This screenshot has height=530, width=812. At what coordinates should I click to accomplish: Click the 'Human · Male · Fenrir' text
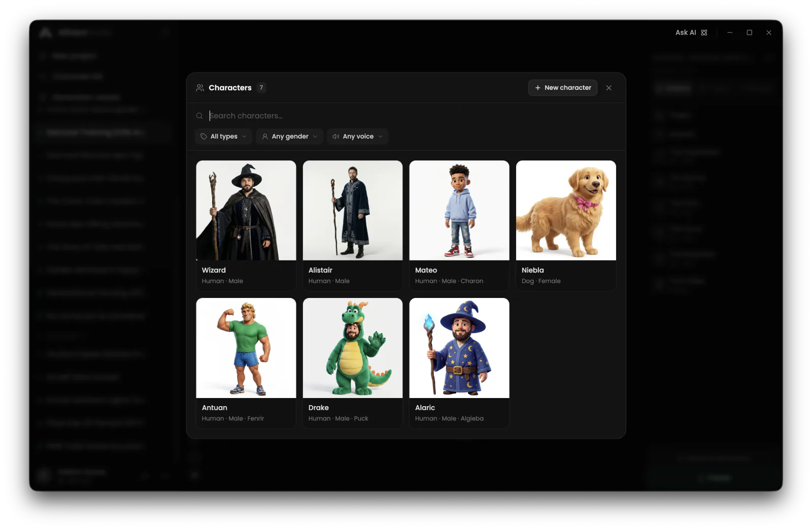pyautogui.click(x=233, y=419)
